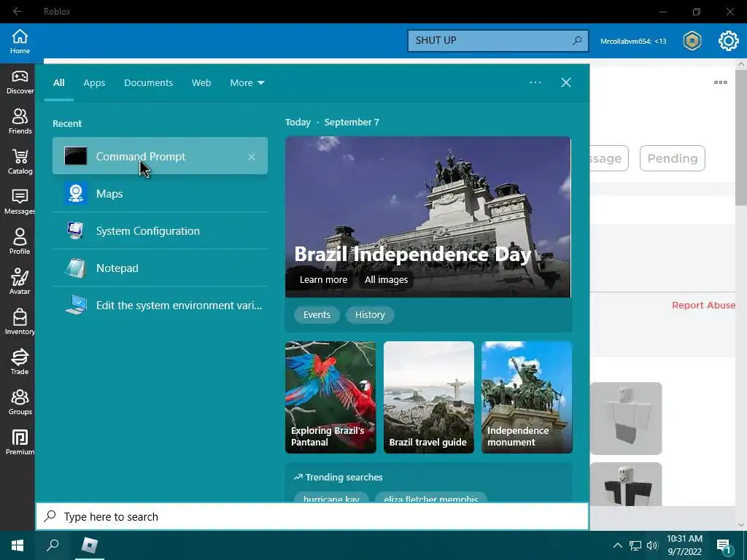Open Edit the system environment variables

160,305
